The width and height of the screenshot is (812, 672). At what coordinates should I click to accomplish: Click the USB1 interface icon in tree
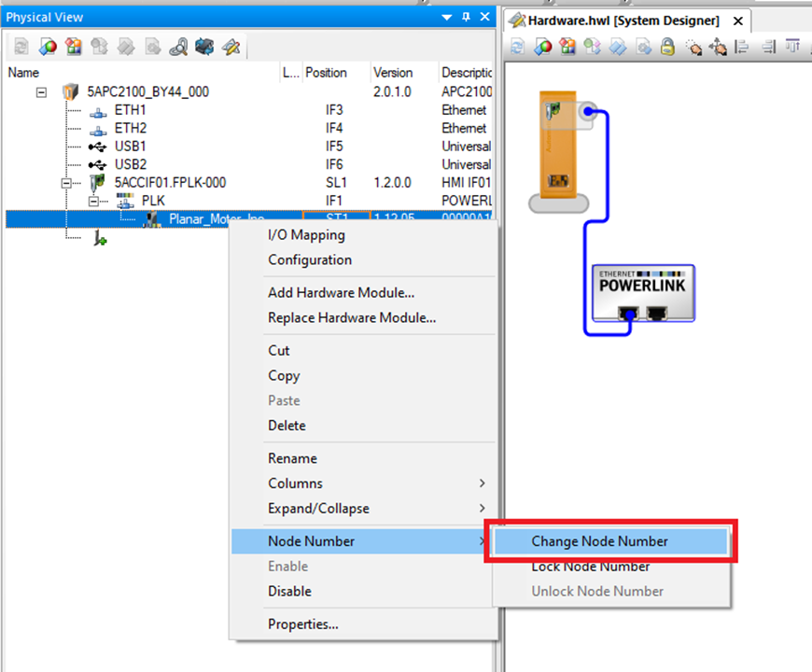(97, 147)
